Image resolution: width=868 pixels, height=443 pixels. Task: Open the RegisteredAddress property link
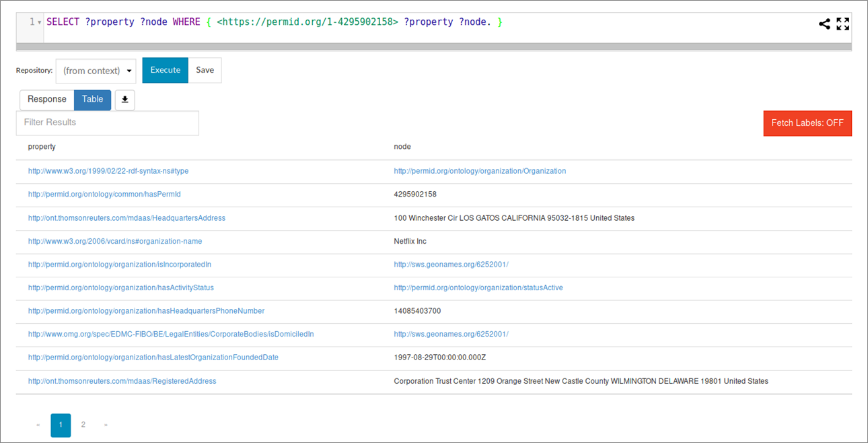pos(122,381)
